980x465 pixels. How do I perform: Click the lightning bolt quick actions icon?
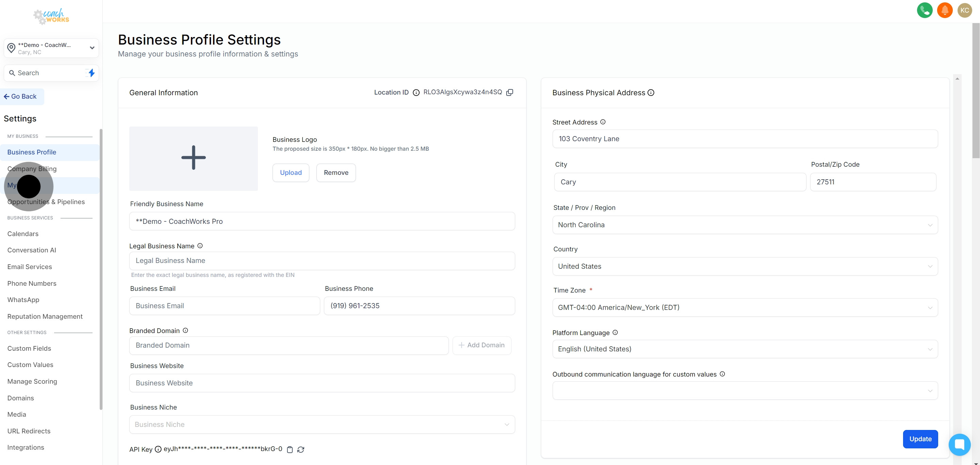tap(91, 73)
